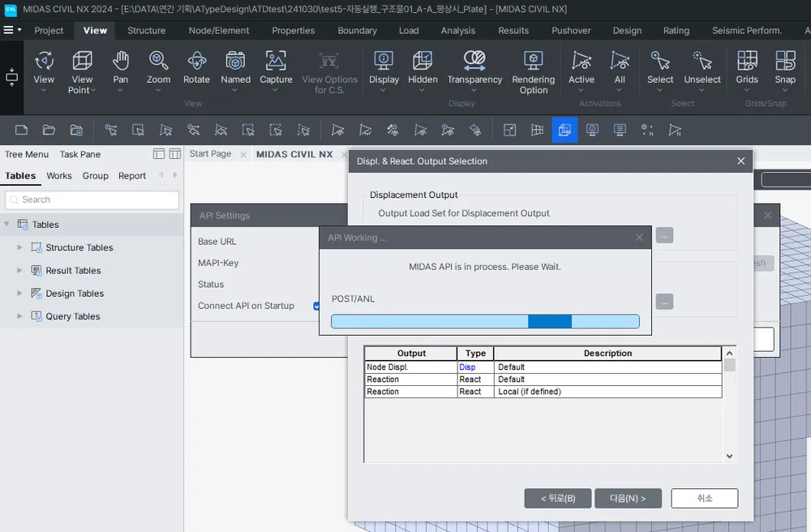Click the highlighted blue toolbar icon
Viewport: 811px width, 532px height.
tap(564, 130)
